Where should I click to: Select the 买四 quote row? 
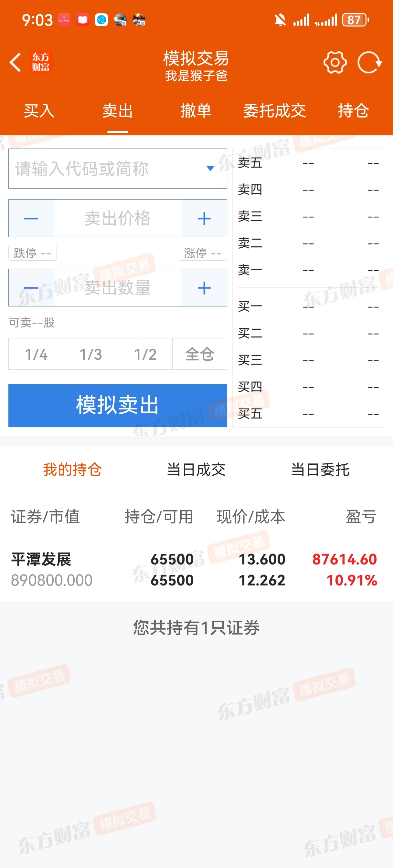[x=309, y=387]
